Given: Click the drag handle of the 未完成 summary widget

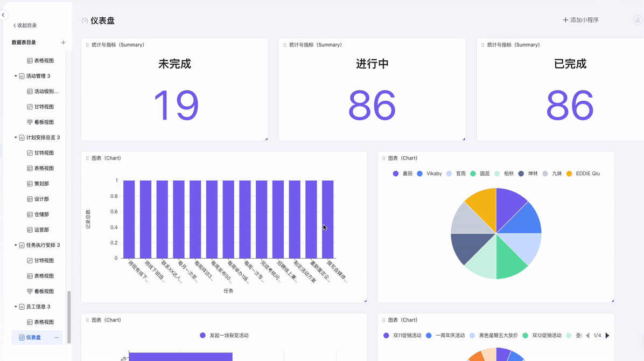Looking at the screenshot, I should click(87, 45).
